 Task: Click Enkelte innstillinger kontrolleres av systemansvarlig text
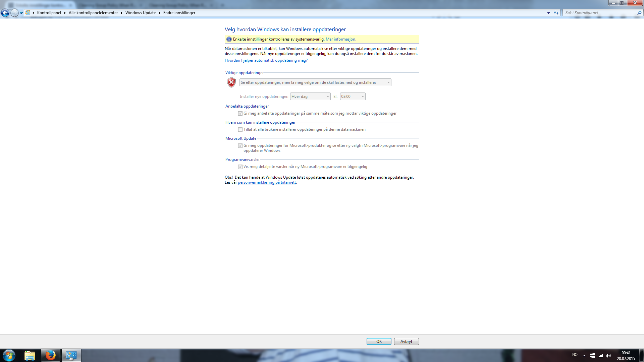[279, 39]
